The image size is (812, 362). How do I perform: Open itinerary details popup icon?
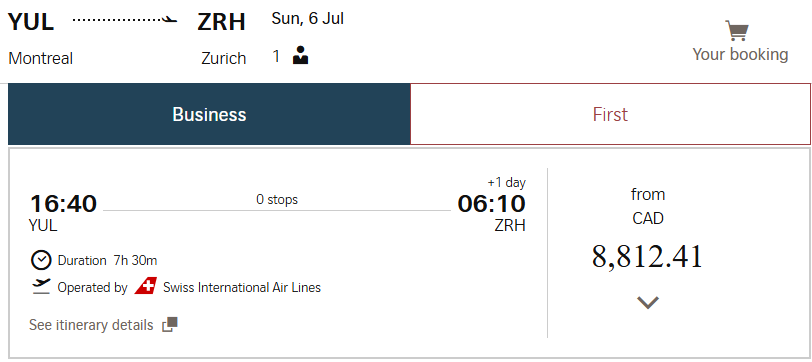[x=170, y=325]
